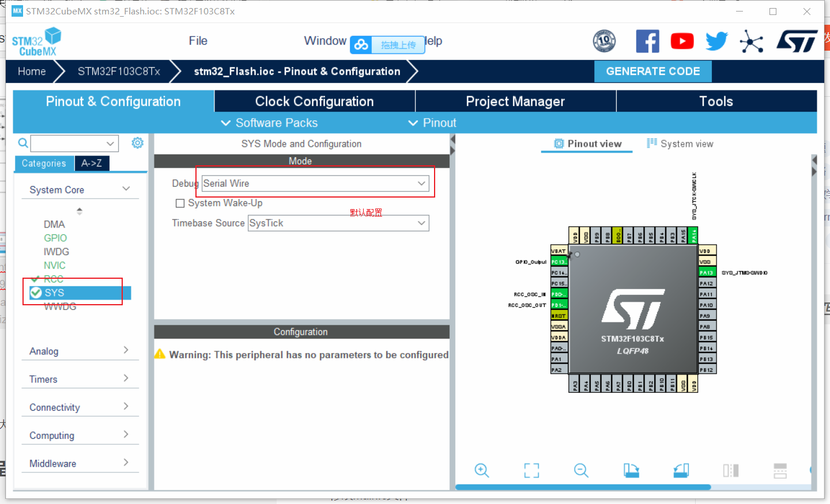
Task: Toggle RCC peripheral in System Core list
Action: 54,278
